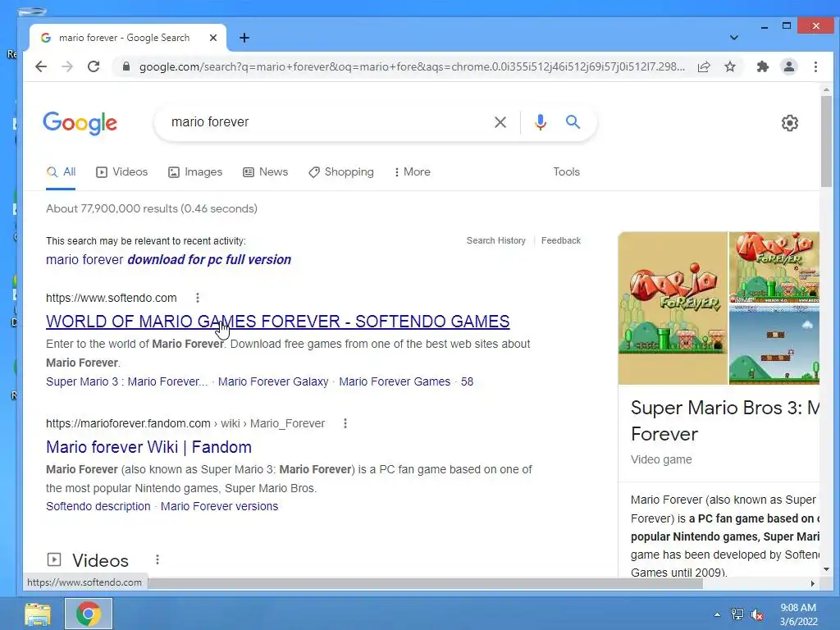Clear the search box with X icon
This screenshot has width=840, height=630.
point(500,122)
